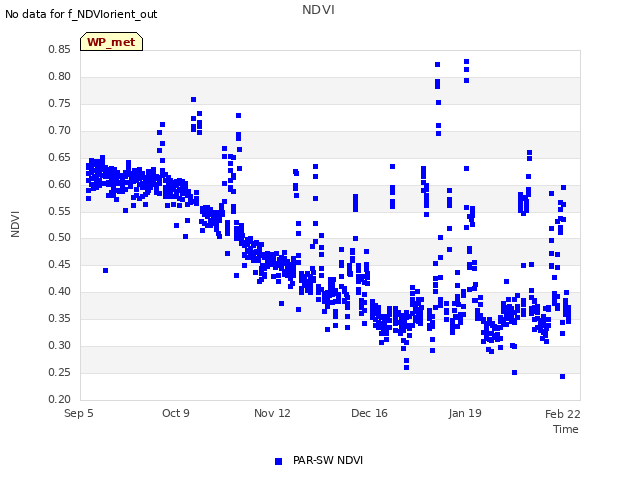The height and width of the screenshot is (480, 640).
Task: Click the 0.85 y-axis tick label
Action: [59, 49]
